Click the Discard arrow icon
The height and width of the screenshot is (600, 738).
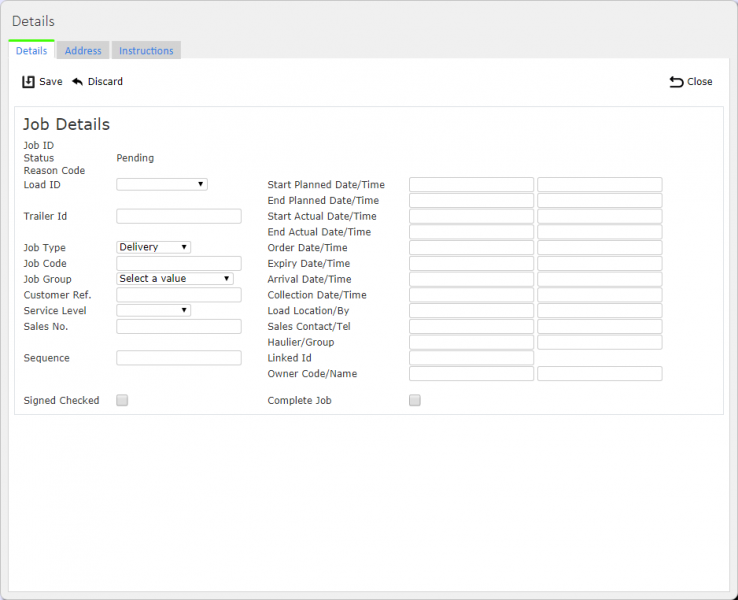[x=78, y=82]
